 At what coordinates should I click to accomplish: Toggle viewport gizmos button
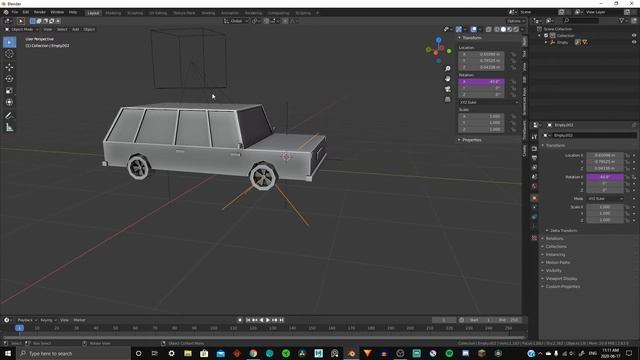tap(459, 29)
